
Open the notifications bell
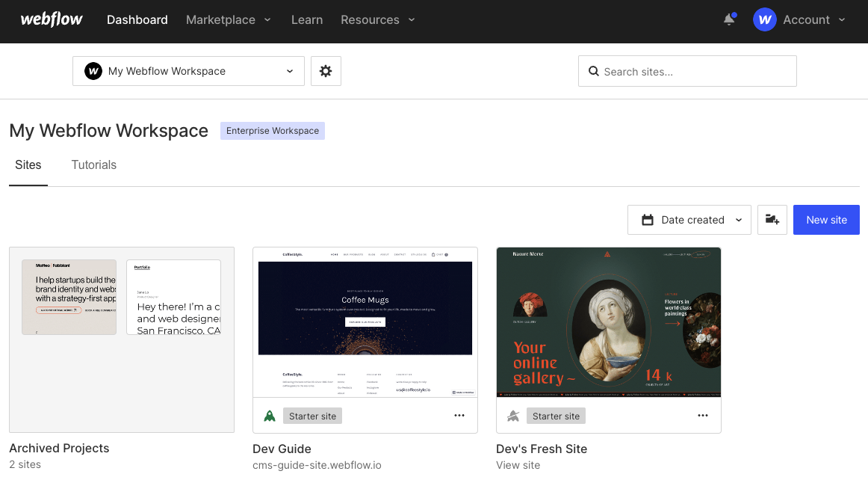730,19
